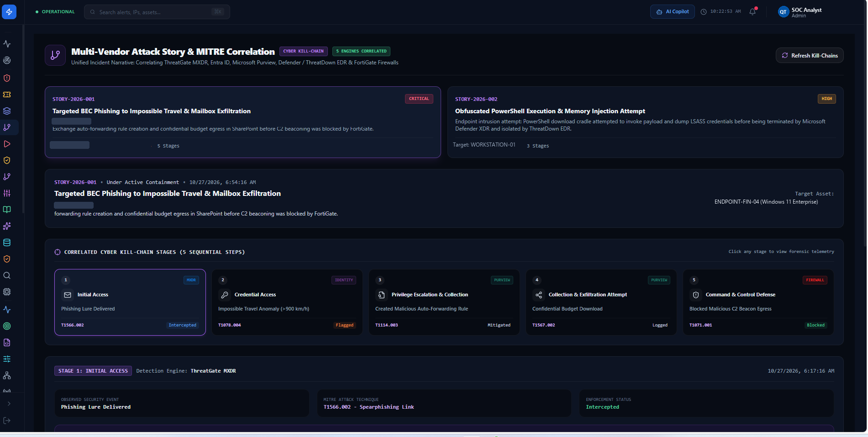Open the blue layers icon in sidebar

[x=7, y=111]
